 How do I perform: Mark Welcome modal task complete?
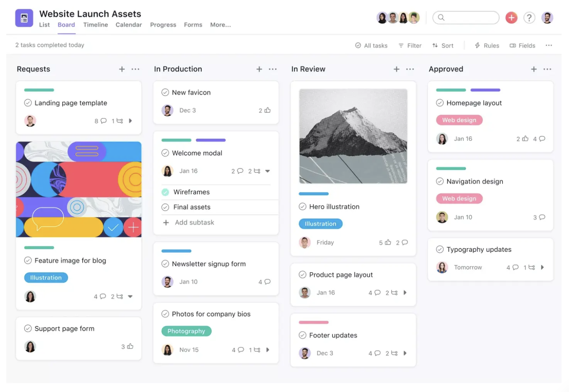point(165,153)
